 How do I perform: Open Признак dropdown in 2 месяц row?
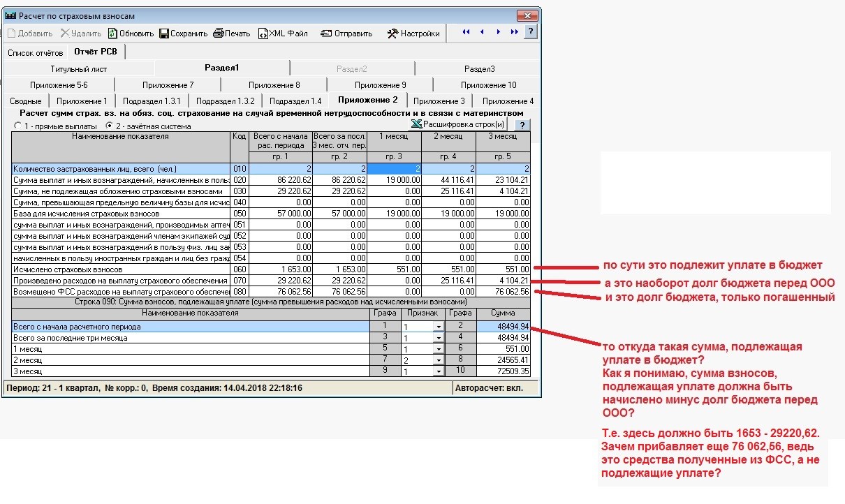tap(439, 360)
